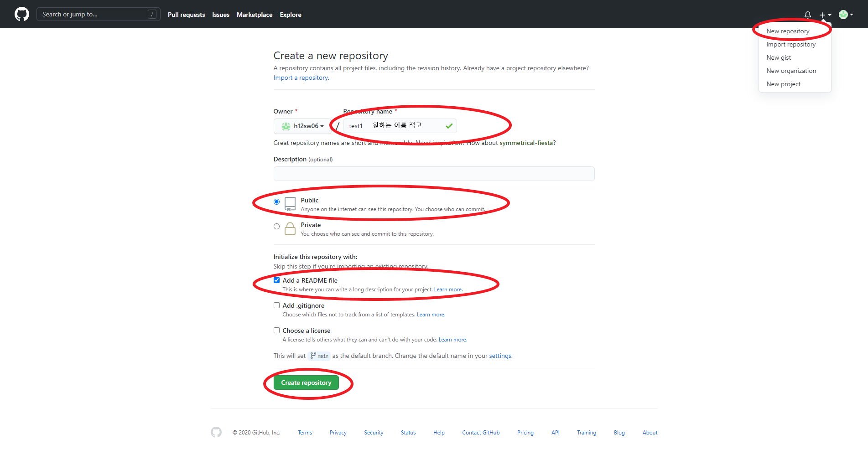Click the Repository name input field
Viewport: 868px width, 460px height.
point(400,126)
